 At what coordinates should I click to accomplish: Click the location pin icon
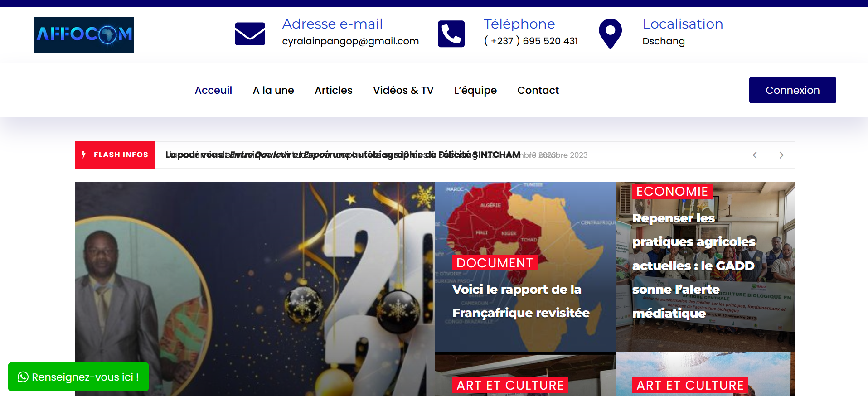click(x=610, y=34)
